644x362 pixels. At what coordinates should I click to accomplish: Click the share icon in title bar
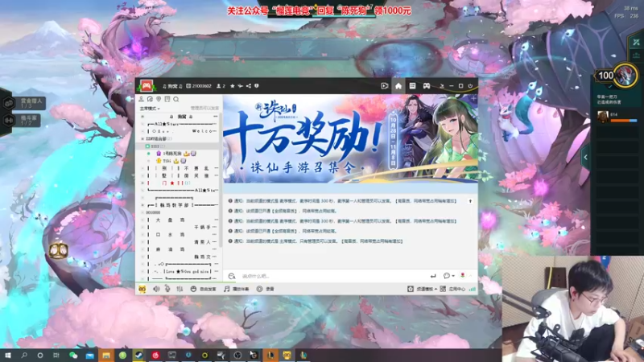point(249,86)
